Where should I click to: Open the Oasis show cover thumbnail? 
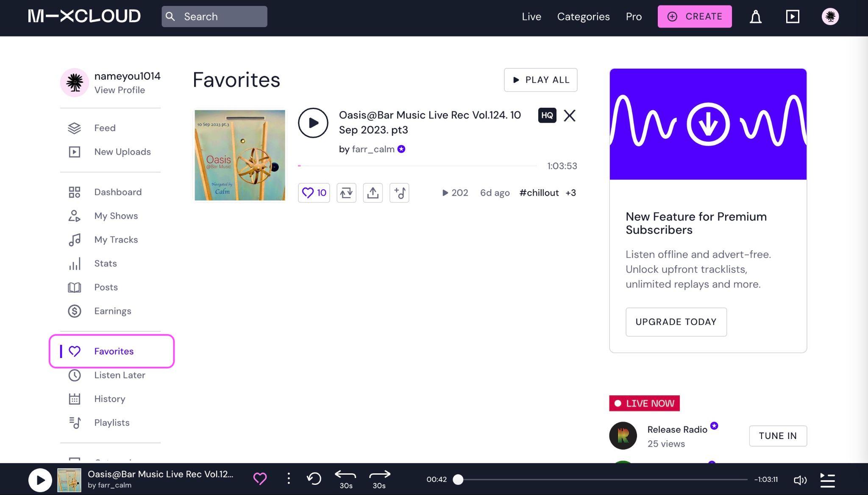tap(239, 155)
